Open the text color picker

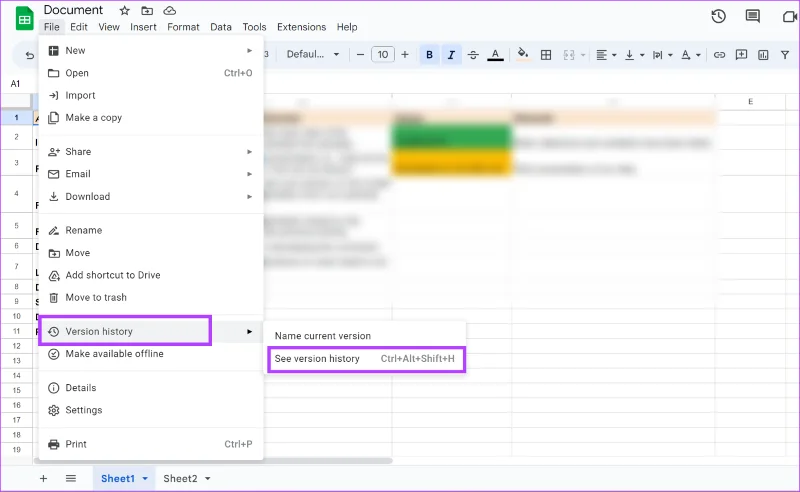[495, 55]
